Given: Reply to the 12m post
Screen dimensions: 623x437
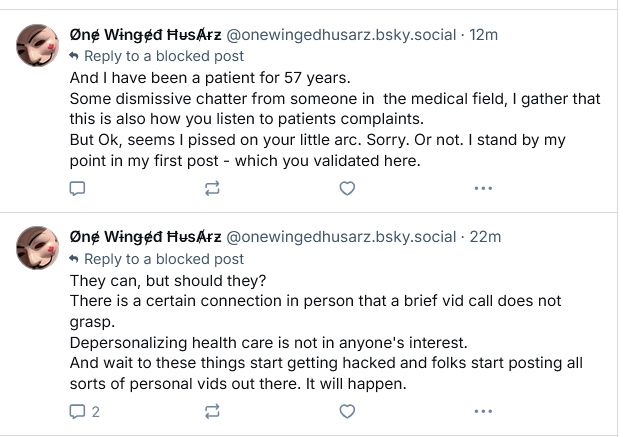Looking at the screenshot, I should [77, 188].
